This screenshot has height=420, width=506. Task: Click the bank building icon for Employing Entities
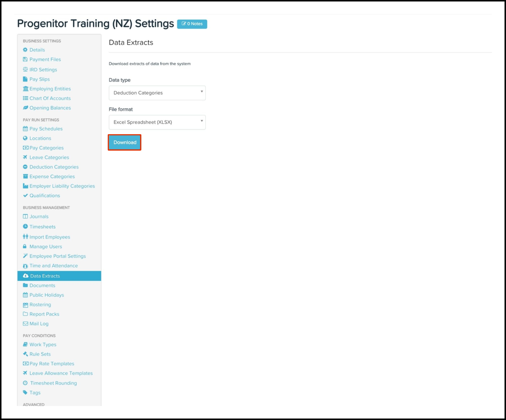[26, 89]
